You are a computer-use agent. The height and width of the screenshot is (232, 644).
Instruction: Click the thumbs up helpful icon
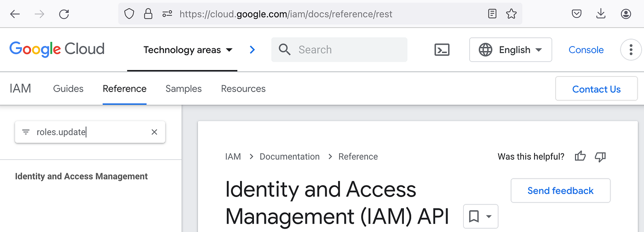(x=581, y=157)
